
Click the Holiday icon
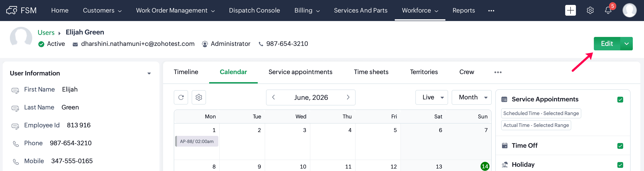504,165
